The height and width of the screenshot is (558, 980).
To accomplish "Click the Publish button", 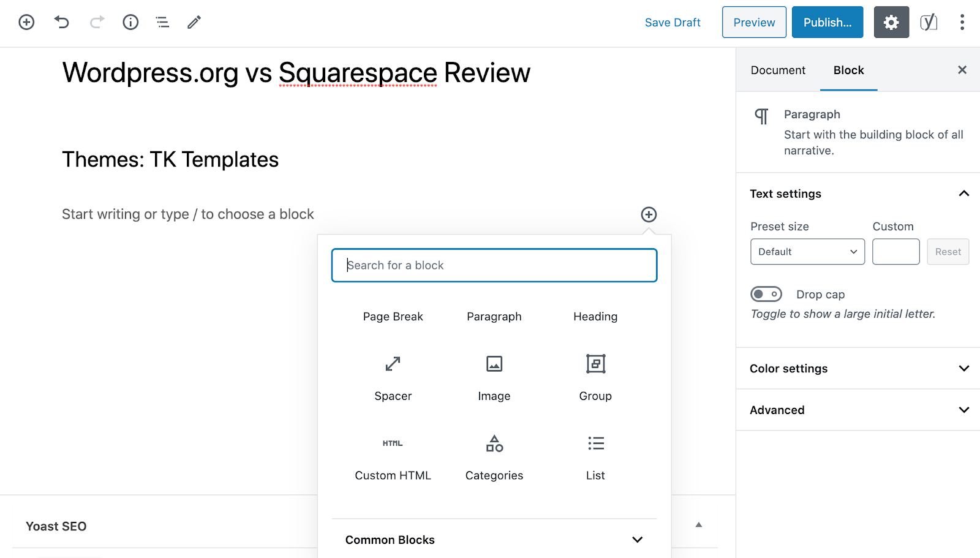I will [x=827, y=23].
